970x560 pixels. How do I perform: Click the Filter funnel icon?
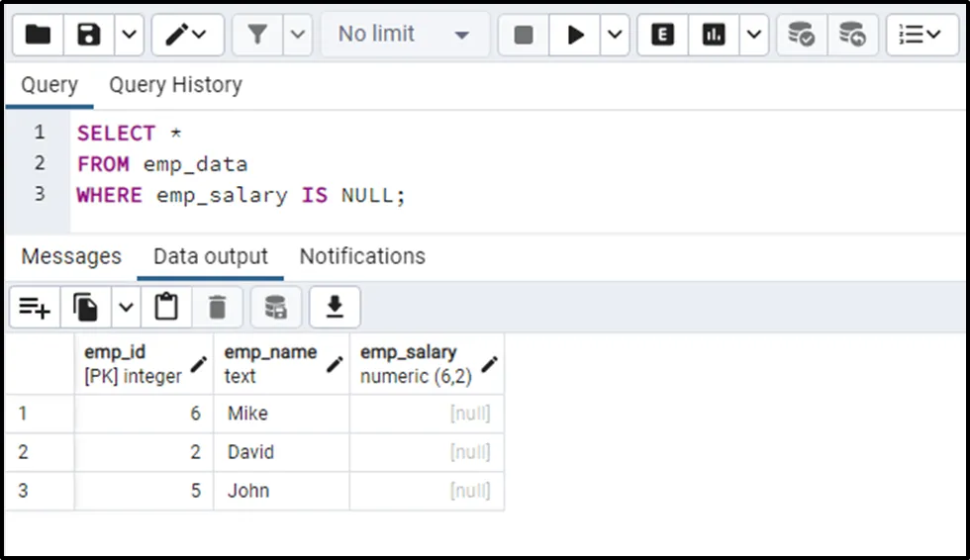[x=257, y=35]
